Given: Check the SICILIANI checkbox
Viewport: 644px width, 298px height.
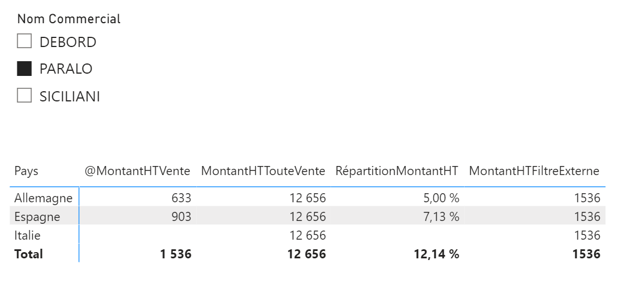Looking at the screenshot, I should [24, 96].
